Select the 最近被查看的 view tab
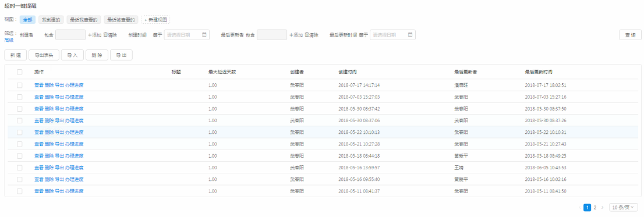 coord(121,20)
